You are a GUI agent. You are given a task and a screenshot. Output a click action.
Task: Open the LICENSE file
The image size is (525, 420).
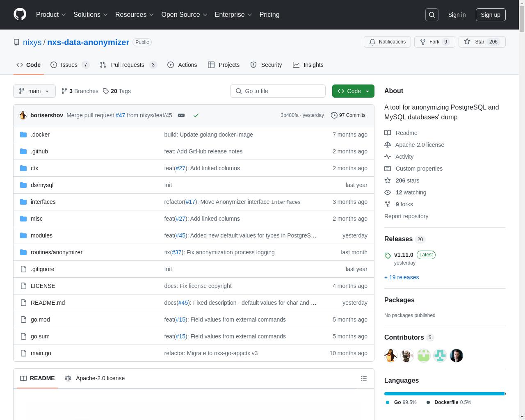43,286
